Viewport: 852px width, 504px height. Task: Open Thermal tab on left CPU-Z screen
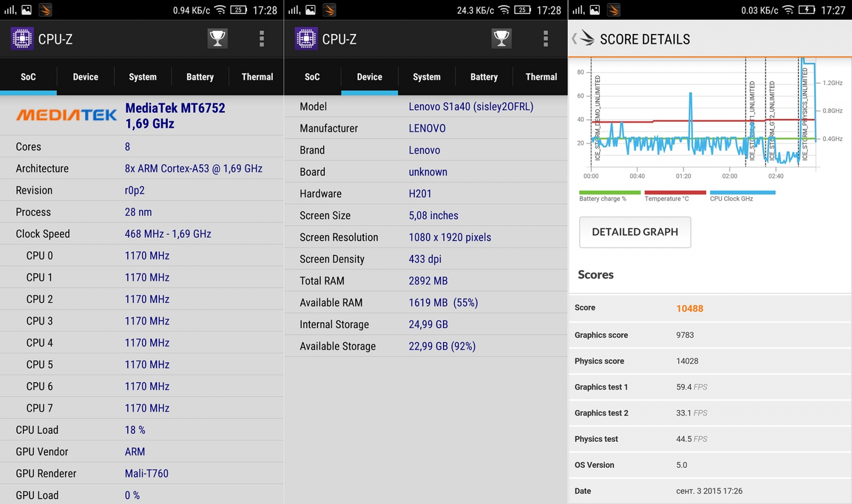click(257, 77)
